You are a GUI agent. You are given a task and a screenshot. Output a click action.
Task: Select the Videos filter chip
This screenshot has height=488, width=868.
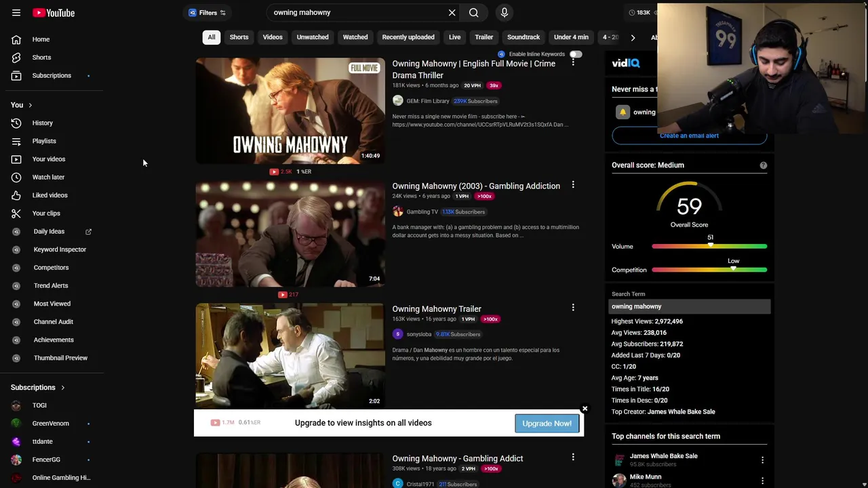[x=273, y=37]
